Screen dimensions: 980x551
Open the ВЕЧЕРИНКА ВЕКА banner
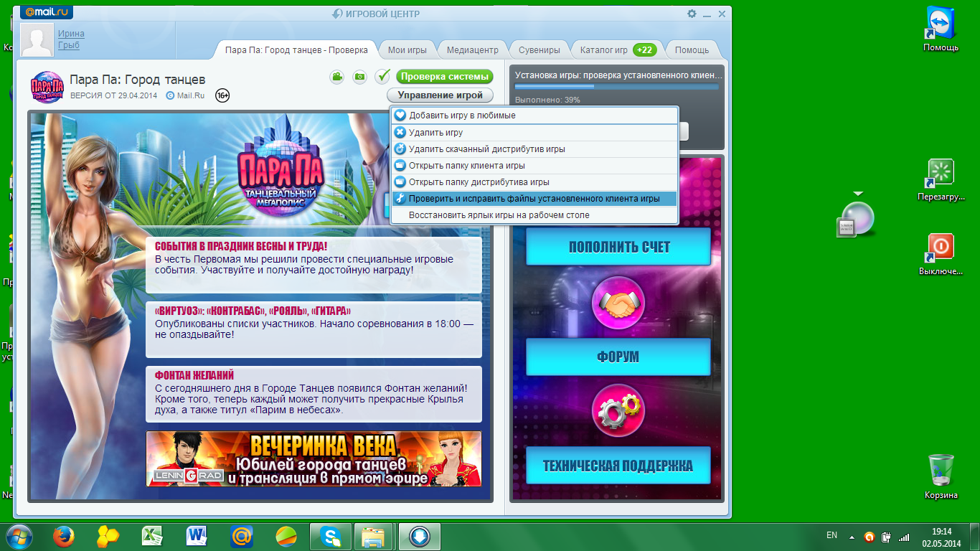coord(314,458)
